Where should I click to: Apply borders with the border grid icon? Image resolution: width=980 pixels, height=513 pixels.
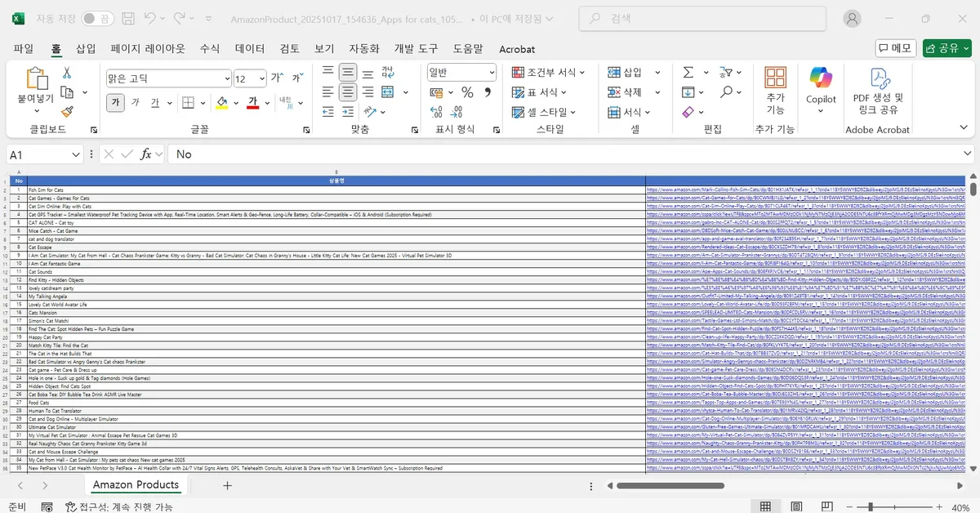tap(188, 102)
